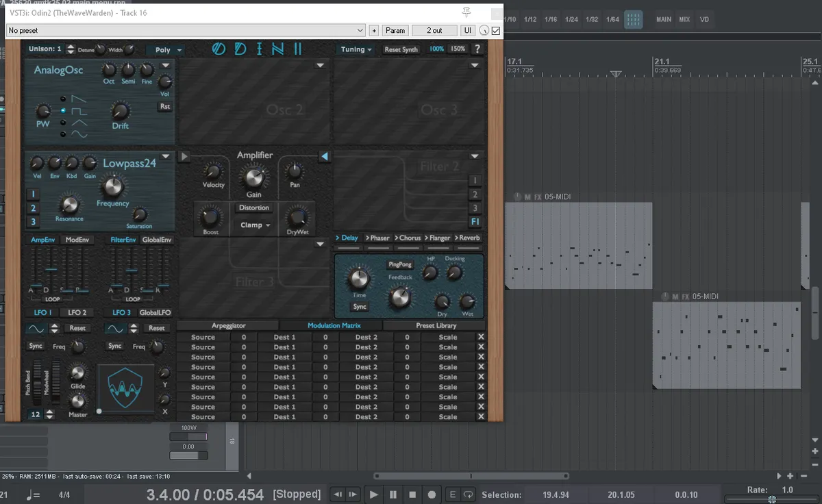The height and width of the screenshot is (504, 822).
Task: Open the Odin help question mark
Action: 477,49
